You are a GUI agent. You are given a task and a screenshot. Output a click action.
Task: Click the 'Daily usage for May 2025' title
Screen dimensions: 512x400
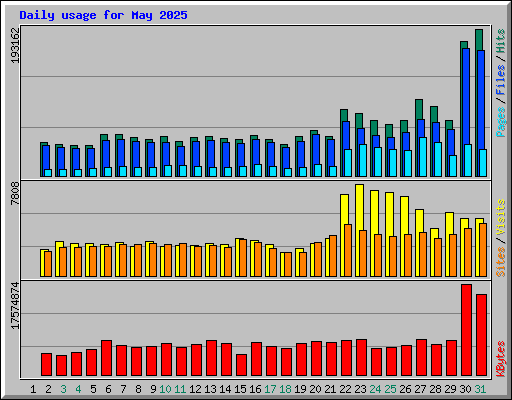tap(103, 15)
